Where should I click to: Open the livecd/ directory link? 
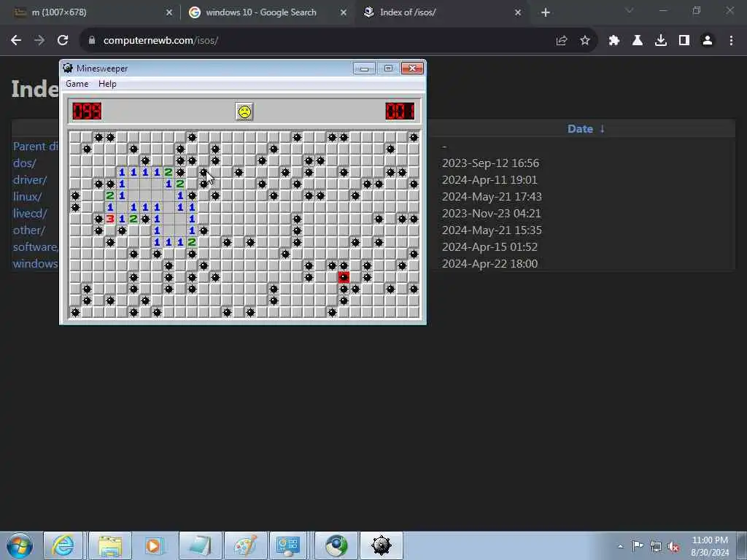[29, 214]
